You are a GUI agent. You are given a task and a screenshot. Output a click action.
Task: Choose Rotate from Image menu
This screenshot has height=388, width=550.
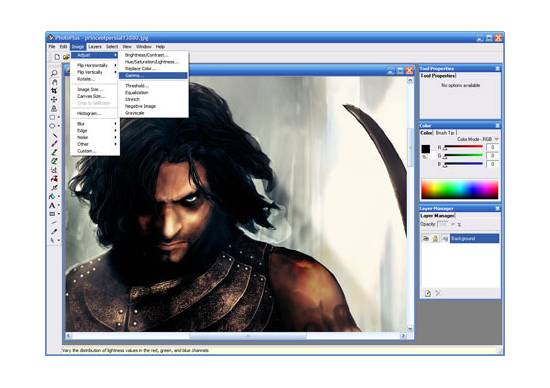click(x=95, y=79)
